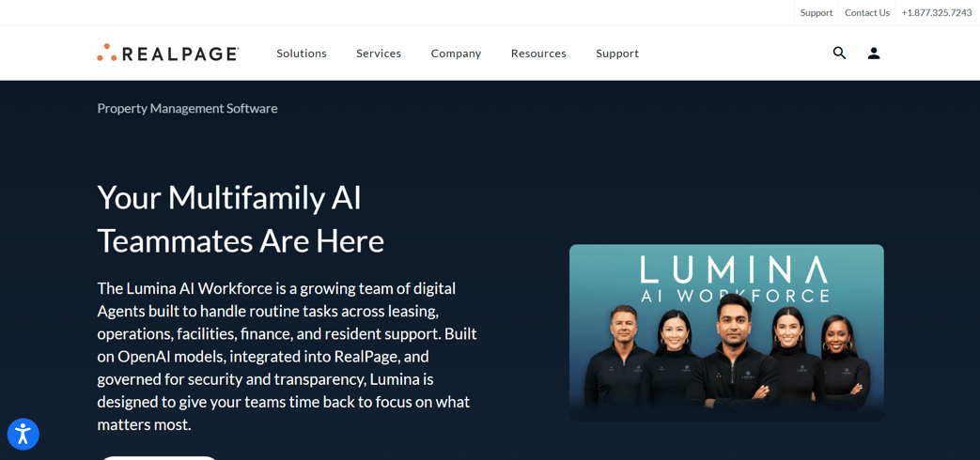
Task: Click the 'Your Multifamily AI Teammates' heading
Action: point(241,219)
